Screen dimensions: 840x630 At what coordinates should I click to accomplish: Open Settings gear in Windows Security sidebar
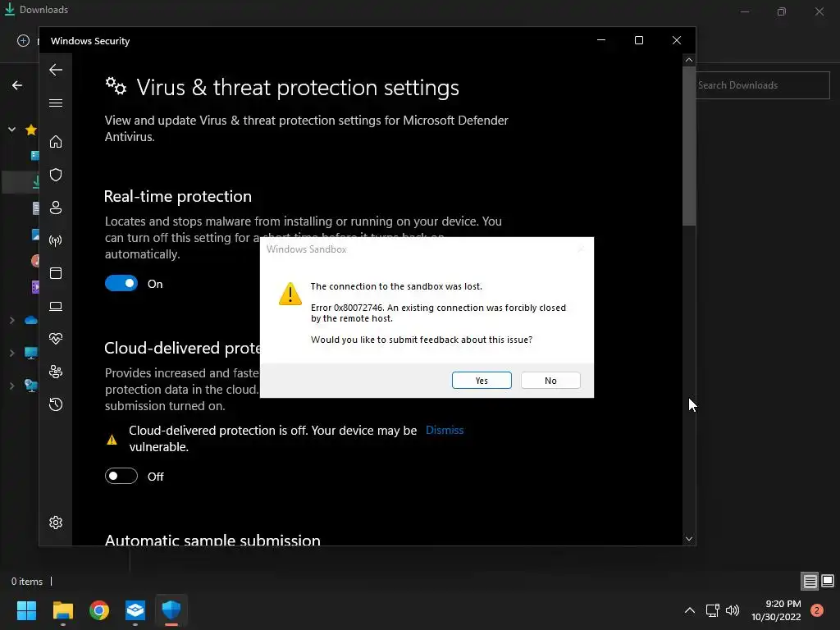click(x=56, y=523)
